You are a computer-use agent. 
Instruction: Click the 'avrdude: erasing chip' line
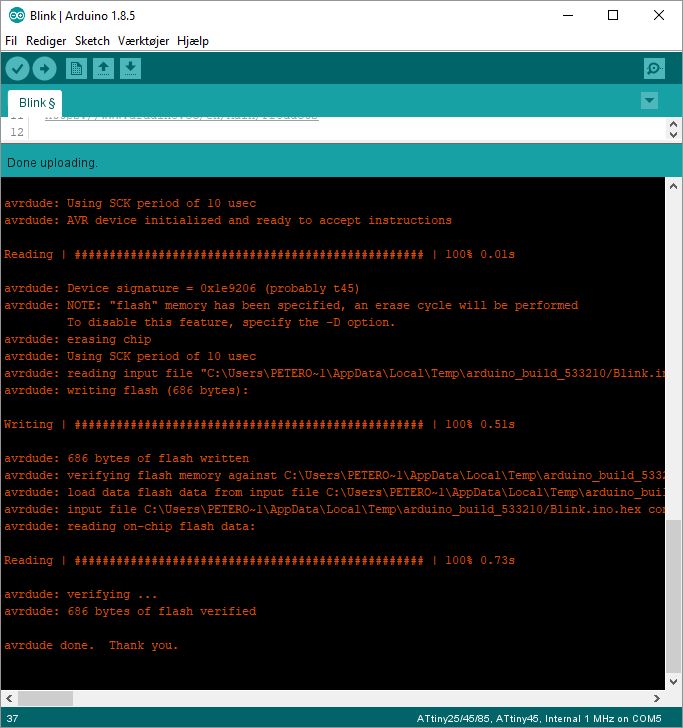tap(78, 339)
